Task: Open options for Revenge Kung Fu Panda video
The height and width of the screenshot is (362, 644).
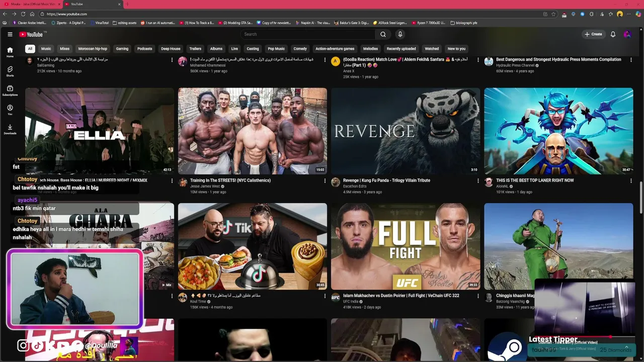Action: click(x=478, y=180)
